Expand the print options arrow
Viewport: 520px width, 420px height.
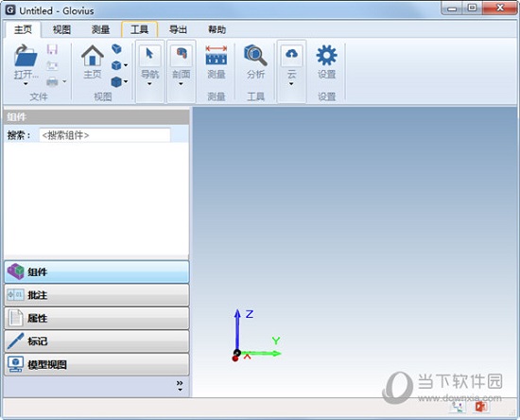tap(64, 81)
